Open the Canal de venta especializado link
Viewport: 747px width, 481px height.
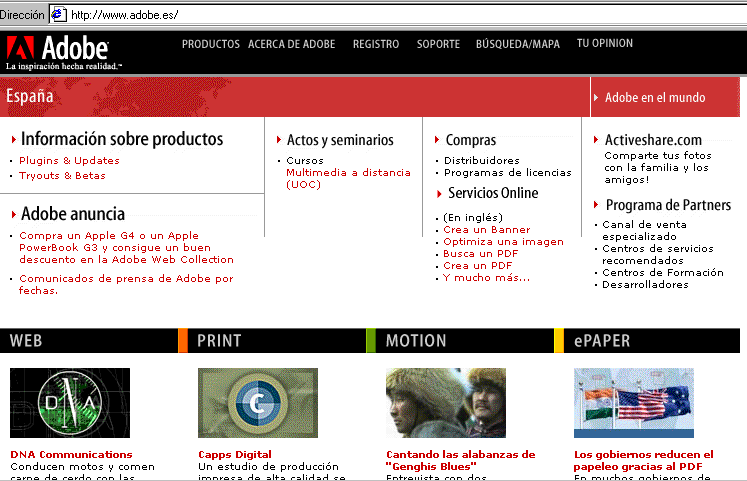pyautogui.click(x=645, y=230)
